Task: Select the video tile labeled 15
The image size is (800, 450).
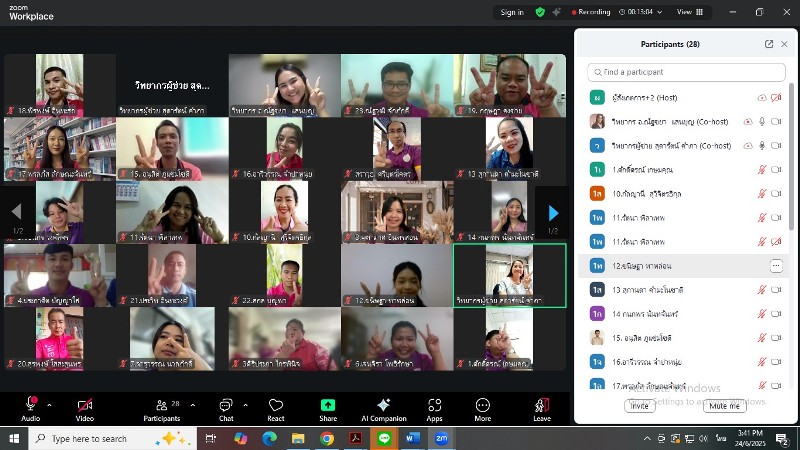Action: tap(172, 149)
